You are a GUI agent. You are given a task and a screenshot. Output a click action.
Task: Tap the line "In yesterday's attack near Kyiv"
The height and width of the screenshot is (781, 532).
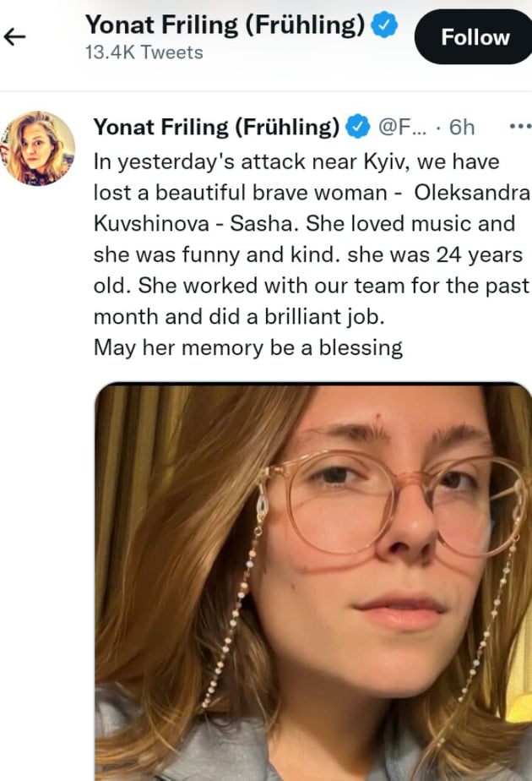tap(296, 161)
